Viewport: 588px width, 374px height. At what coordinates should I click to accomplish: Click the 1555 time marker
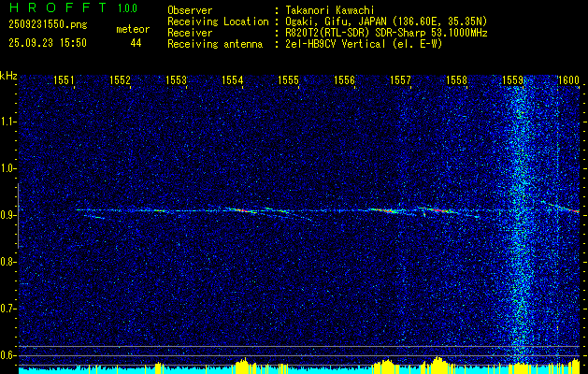click(x=288, y=79)
